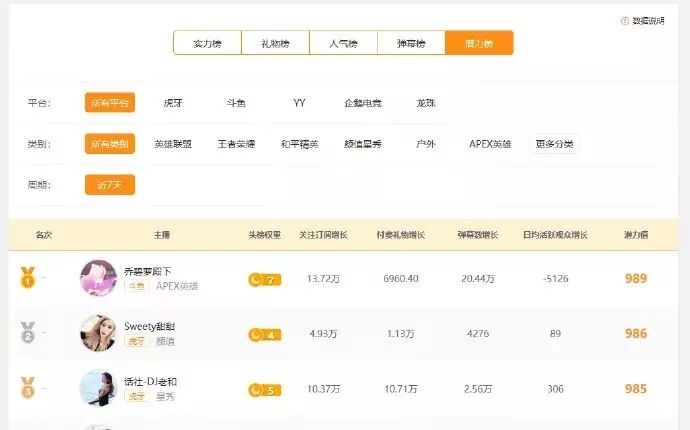Select the 潜力榜 tab

point(479,43)
